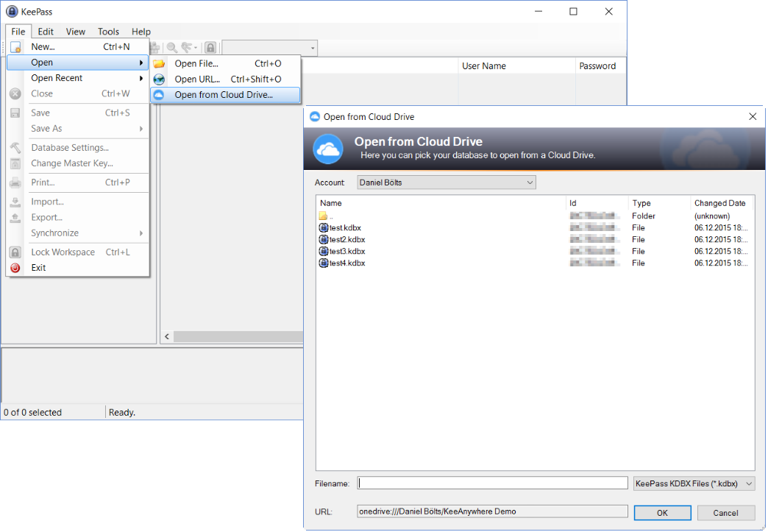The width and height of the screenshot is (768, 532).
Task: Open the Tools menu
Action: click(x=108, y=32)
